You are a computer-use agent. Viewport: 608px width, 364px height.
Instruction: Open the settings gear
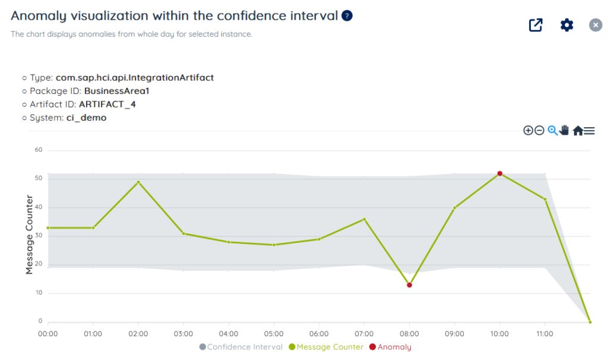(567, 25)
